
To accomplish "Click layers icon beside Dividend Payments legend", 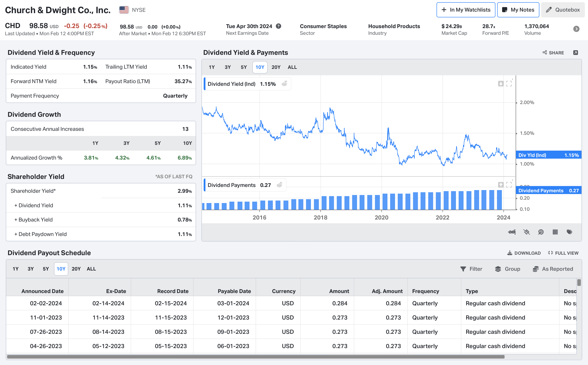I will click(280, 185).
